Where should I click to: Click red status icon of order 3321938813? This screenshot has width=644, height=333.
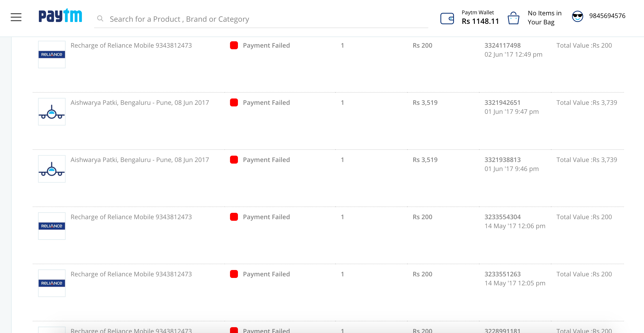coord(234,160)
